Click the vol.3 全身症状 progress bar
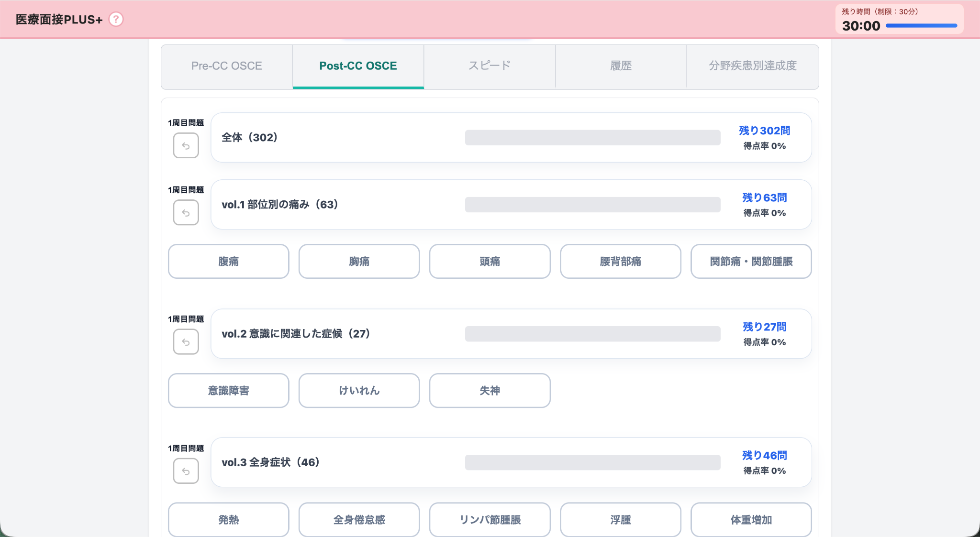Viewport: 980px width, 537px height. [593, 462]
